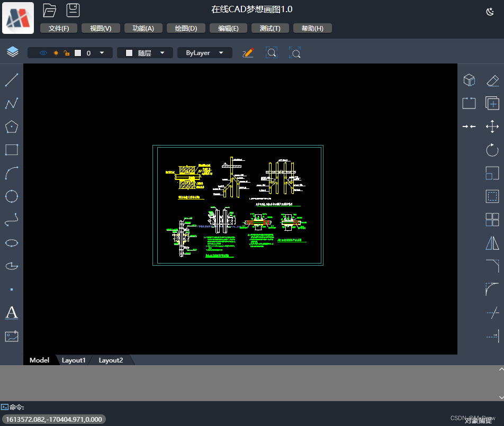Toggle the sun freeze icon in layer bar
Image resolution: width=504 pixels, height=426 pixels.
click(55, 52)
